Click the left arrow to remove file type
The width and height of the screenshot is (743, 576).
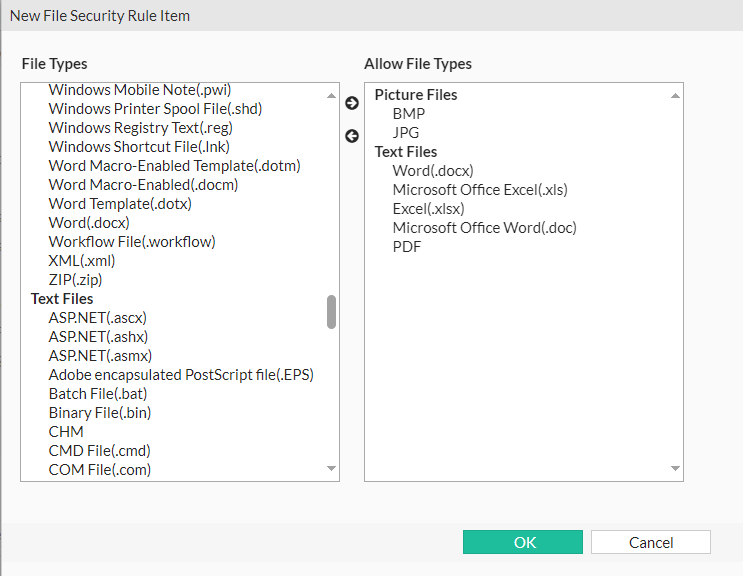pyautogui.click(x=352, y=136)
